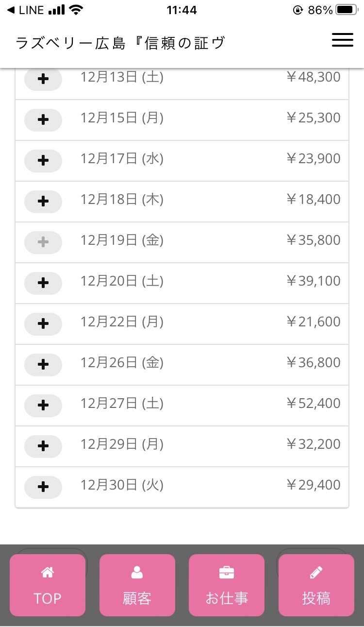Expand the 12月20日 (土) row
The height and width of the screenshot is (627, 364).
click(43, 283)
